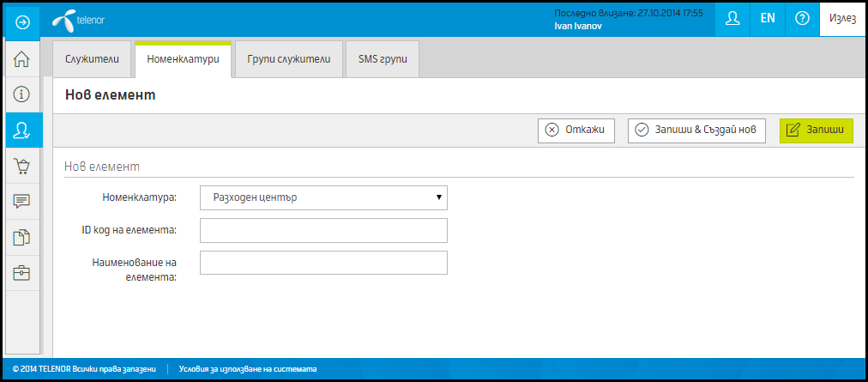The height and width of the screenshot is (382, 868).
Task: Open the messages icon in the sidebar
Action: pyautogui.click(x=22, y=201)
